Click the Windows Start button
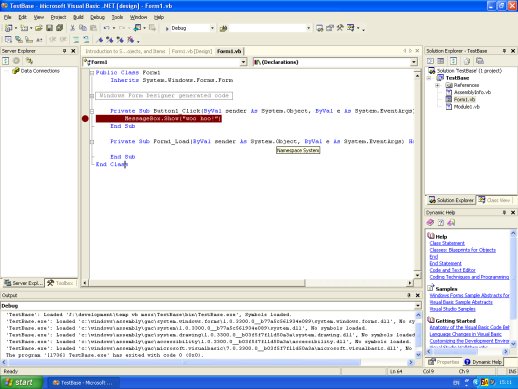The height and width of the screenshot is (389, 518). (21, 382)
